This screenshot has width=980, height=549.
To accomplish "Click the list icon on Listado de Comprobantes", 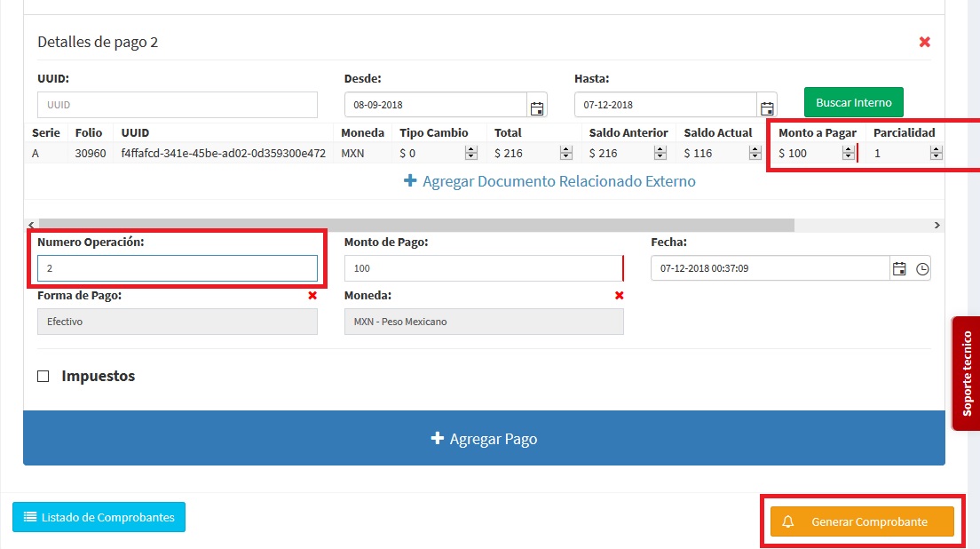I will click(x=29, y=517).
